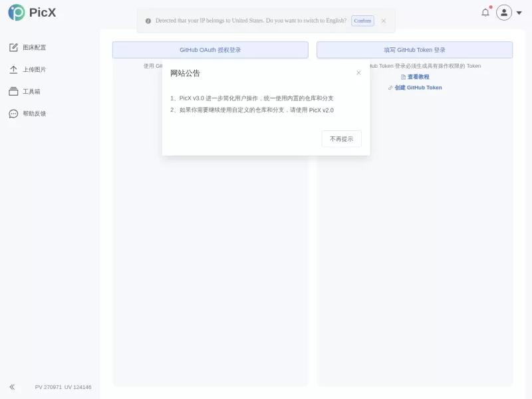Image resolution: width=532 pixels, height=399 pixels.
Task: Open the 图床配置 sidebar menu item
Action: (28, 47)
